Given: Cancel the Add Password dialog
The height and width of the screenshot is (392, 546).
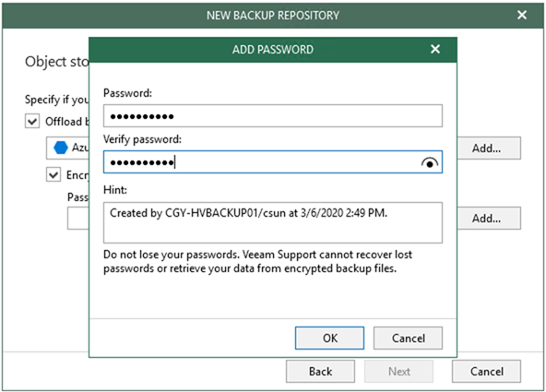Looking at the screenshot, I should (x=408, y=338).
